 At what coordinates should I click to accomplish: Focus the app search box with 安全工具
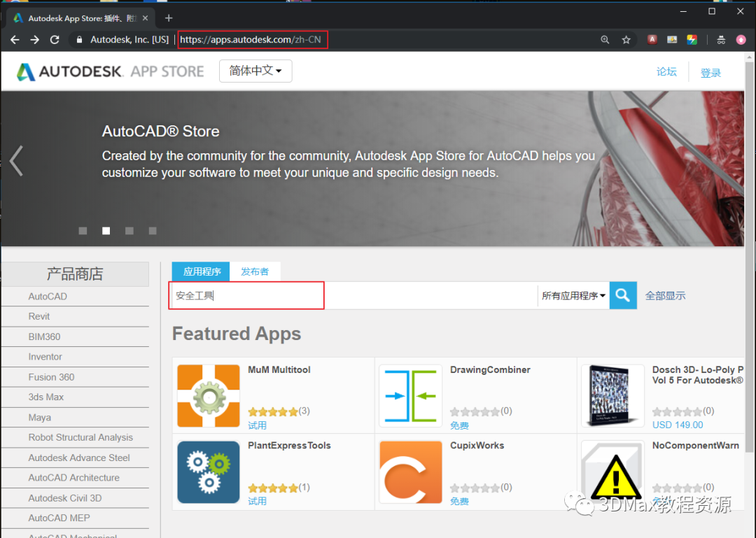point(353,295)
